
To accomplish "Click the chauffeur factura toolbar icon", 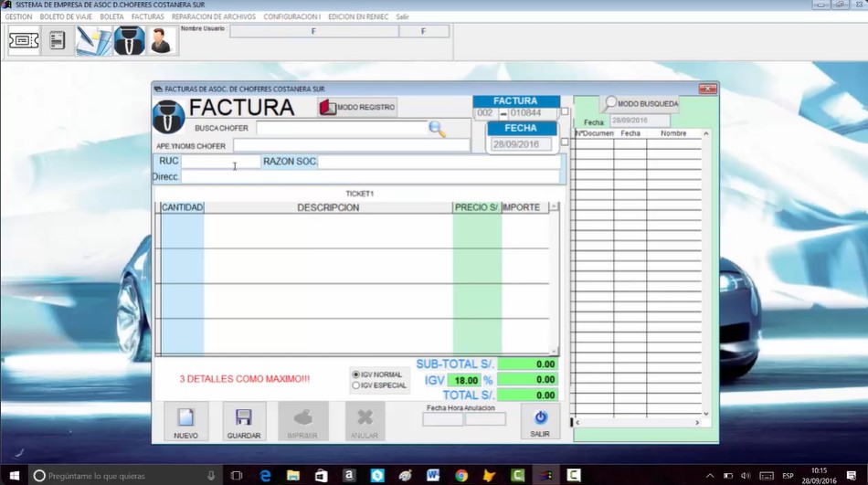I will coord(130,40).
